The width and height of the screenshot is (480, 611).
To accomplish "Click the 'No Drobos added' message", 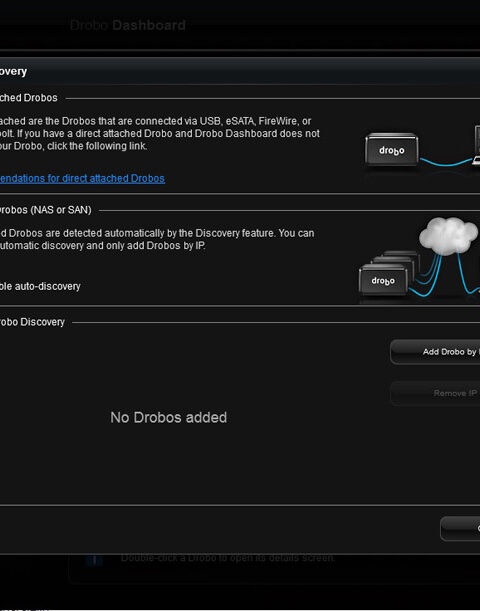I will pos(169,417).
